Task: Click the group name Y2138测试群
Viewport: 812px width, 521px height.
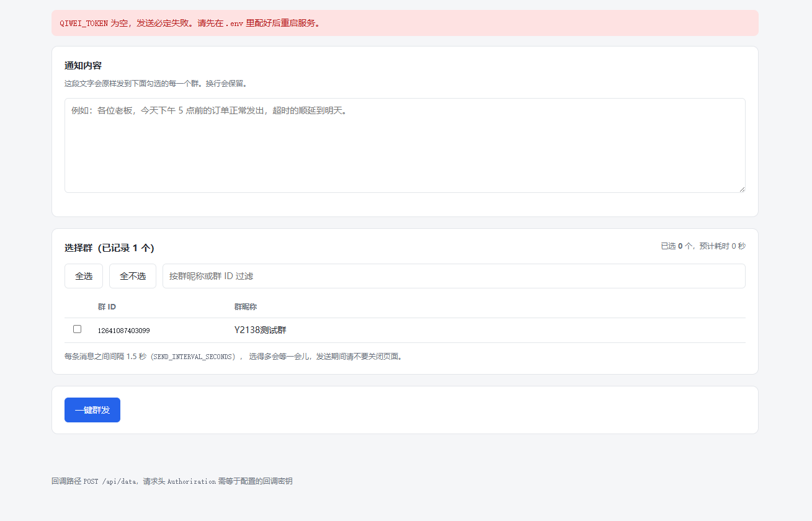Action: (x=261, y=330)
